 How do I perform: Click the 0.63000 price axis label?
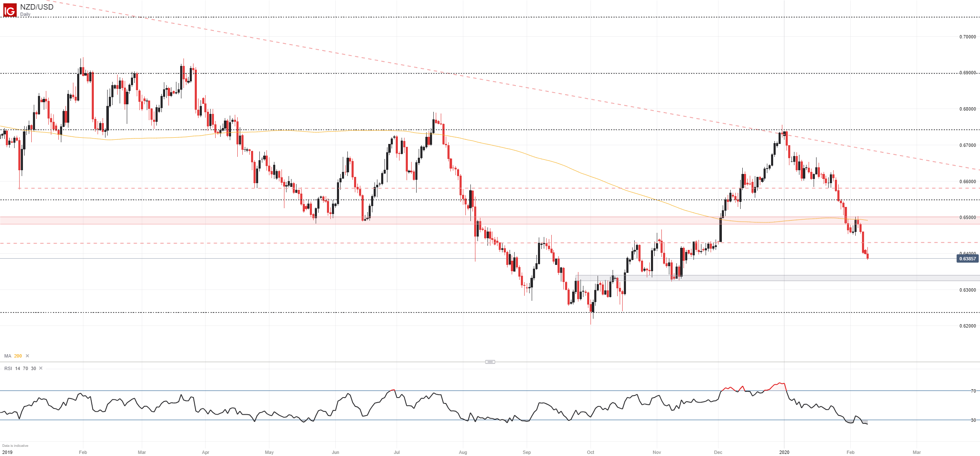point(967,290)
